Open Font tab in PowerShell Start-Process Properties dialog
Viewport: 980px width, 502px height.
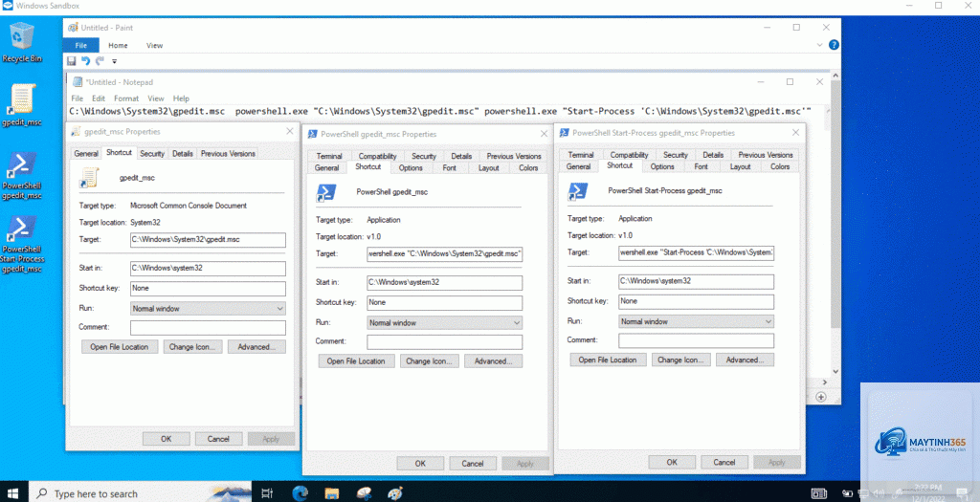[701, 166]
